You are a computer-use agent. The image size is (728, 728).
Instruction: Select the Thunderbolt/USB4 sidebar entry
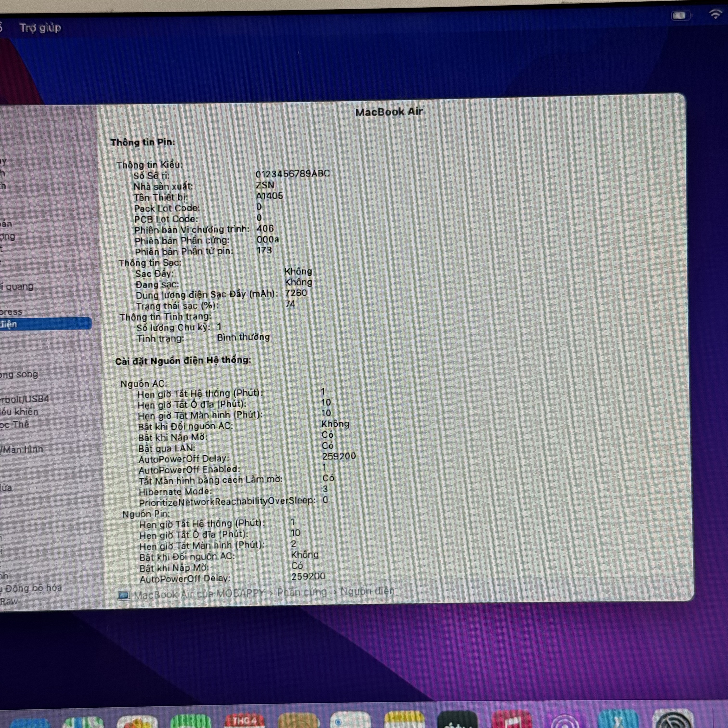pos(25,399)
